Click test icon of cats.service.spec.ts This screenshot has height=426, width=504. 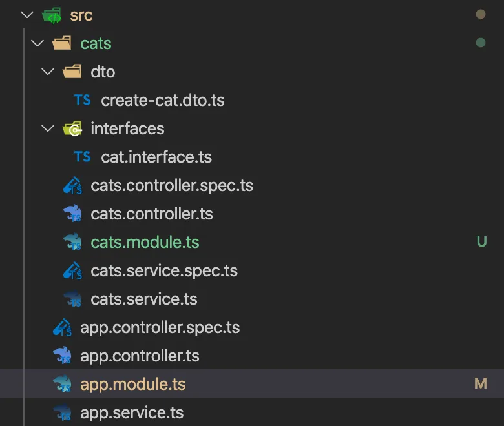pos(72,270)
